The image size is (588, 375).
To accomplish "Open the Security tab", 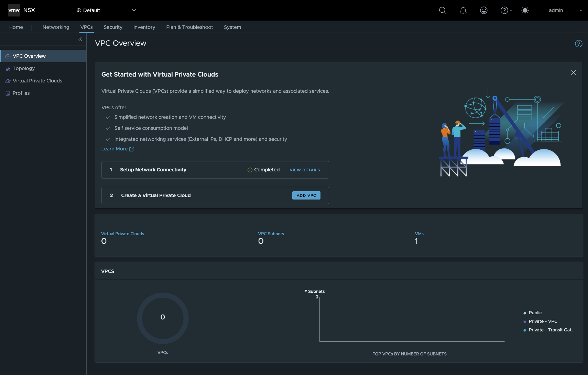I will tap(113, 27).
